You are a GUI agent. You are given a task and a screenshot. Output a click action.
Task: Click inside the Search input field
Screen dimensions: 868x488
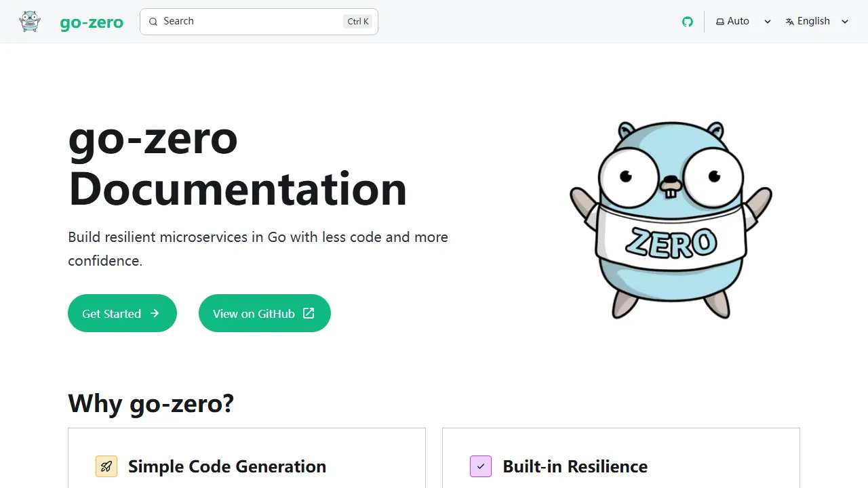244,21
